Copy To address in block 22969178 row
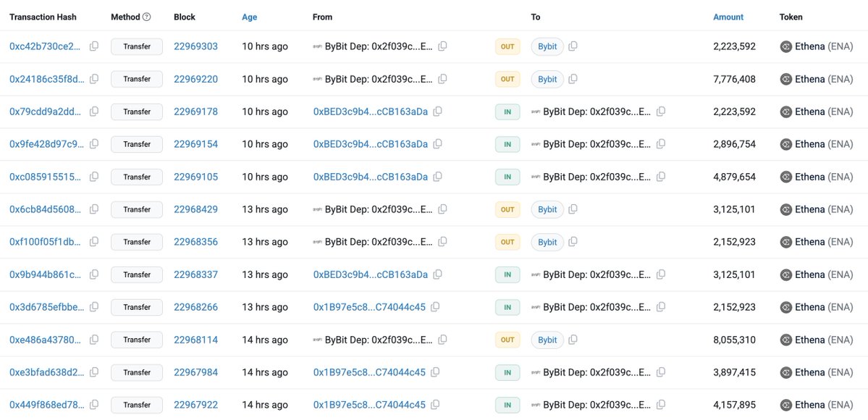This screenshot has width=868, height=420. (660, 112)
